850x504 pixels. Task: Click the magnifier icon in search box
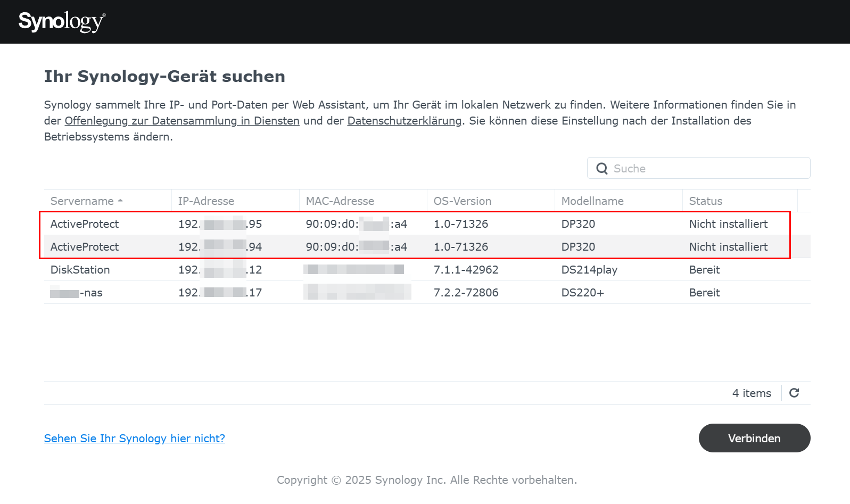(x=602, y=169)
